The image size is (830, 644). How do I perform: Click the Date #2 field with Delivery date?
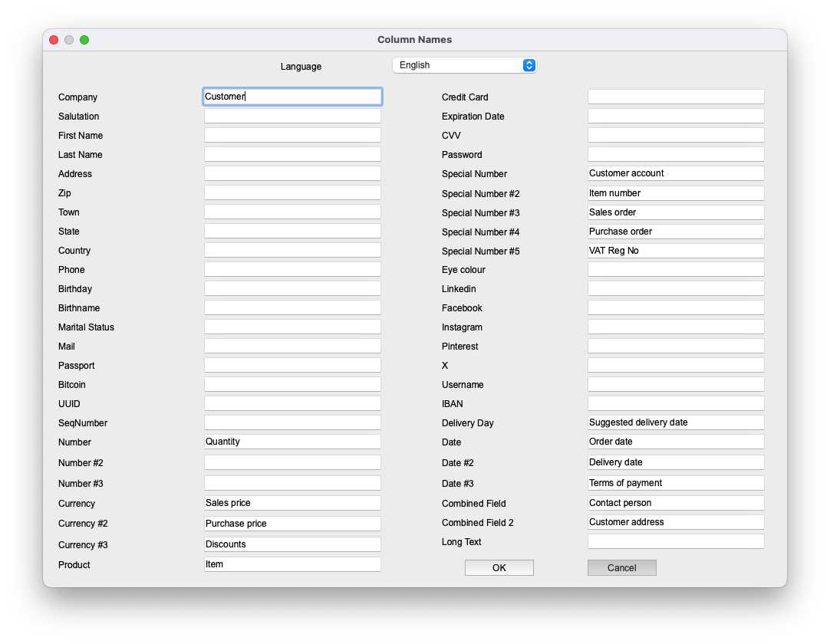[x=676, y=462]
